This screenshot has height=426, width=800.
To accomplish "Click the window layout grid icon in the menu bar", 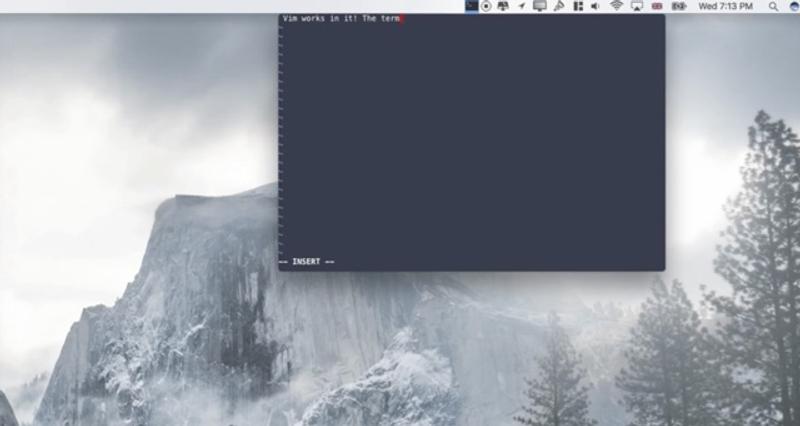I will pyautogui.click(x=578, y=6).
